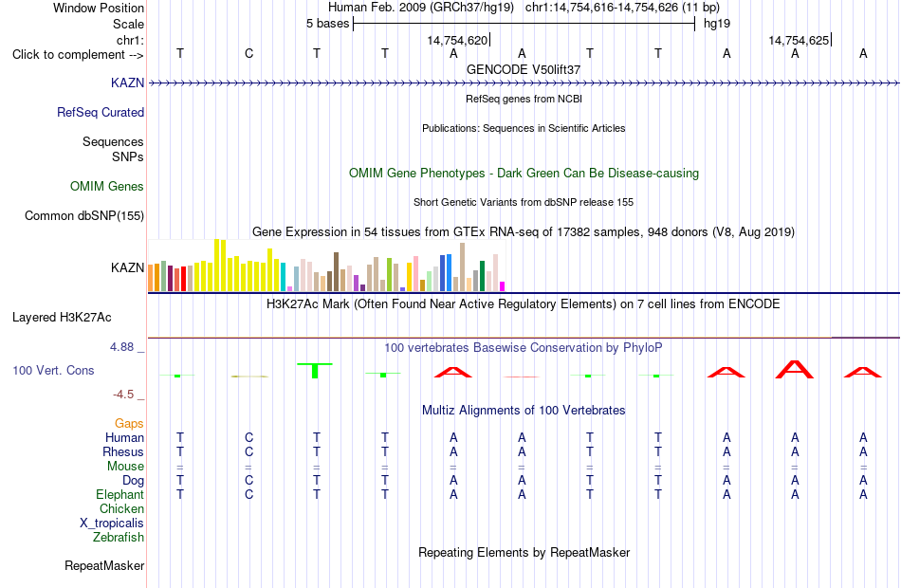901x588 pixels.
Task: Click the dark green bar in GTEx chart
Action: (x=482, y=276)
